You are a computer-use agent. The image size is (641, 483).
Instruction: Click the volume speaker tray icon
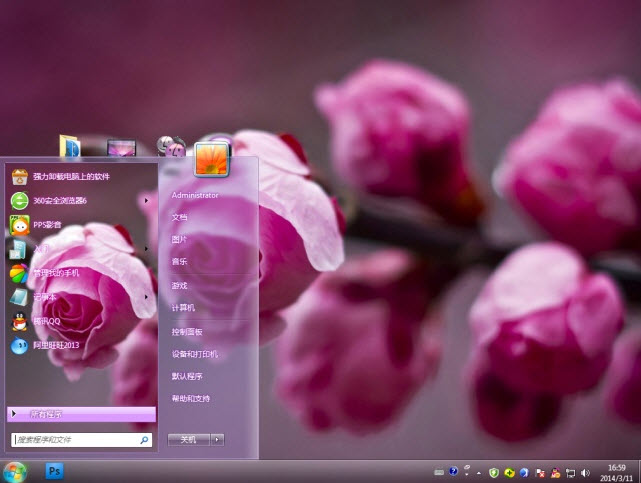point(586,472)
